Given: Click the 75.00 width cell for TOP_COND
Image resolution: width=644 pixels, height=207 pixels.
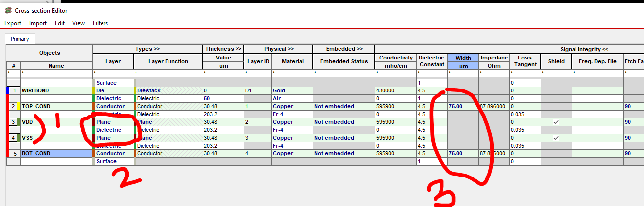Looking at the screenshot, I should click(x=463, y=106).
